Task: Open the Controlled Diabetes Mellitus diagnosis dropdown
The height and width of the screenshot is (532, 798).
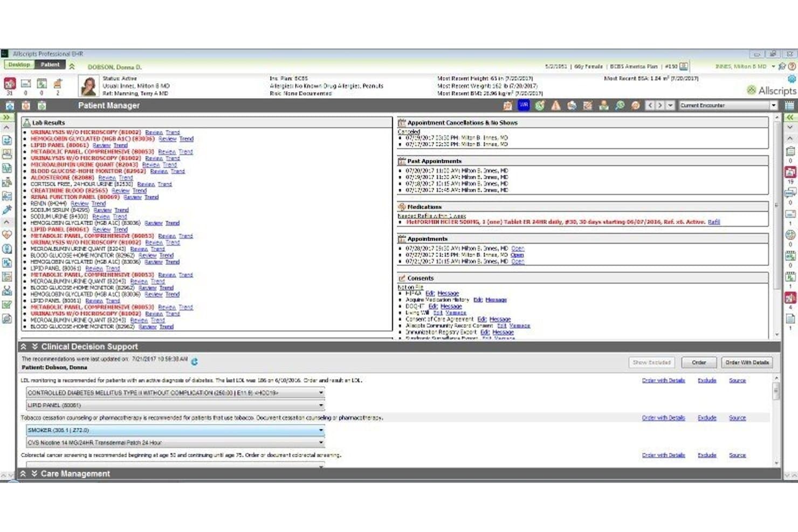Action: (x=176, y=393)
